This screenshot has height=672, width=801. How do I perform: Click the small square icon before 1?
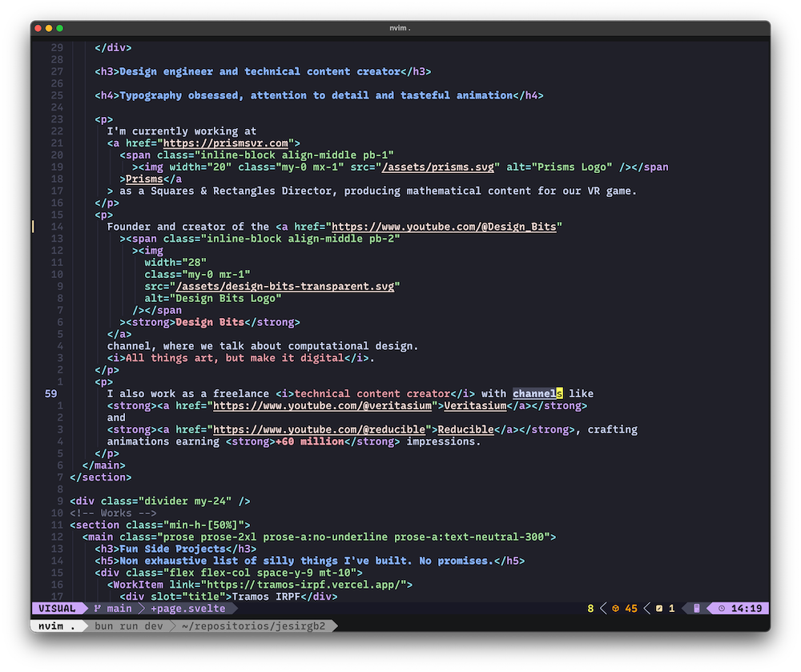(x=659, y=609)
